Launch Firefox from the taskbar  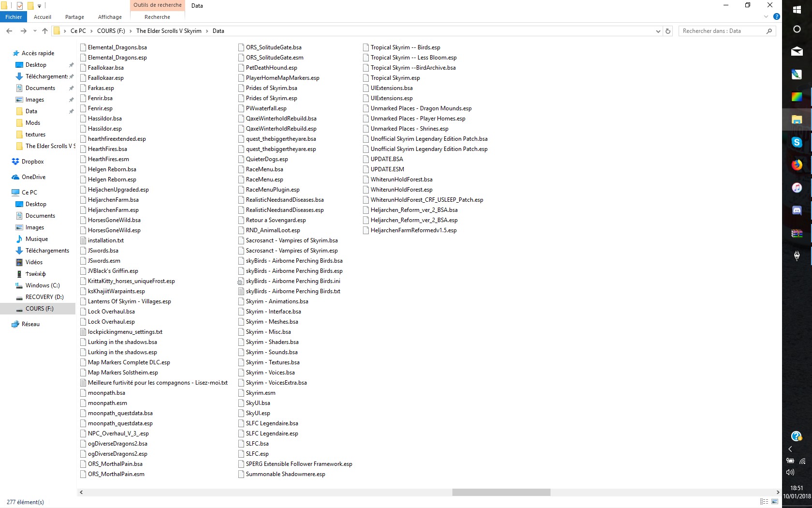[797, 165]
